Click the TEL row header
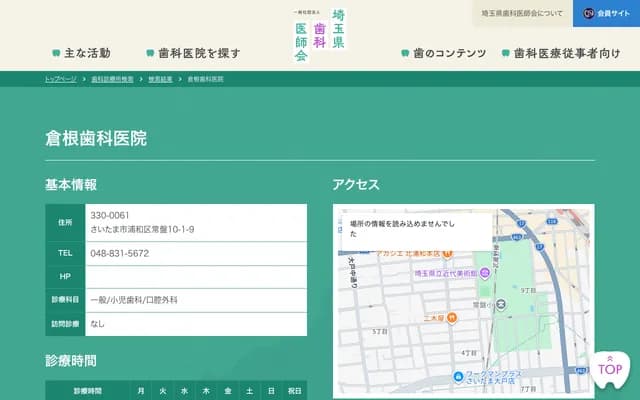 pyautogui.click(x=65, y=253)
